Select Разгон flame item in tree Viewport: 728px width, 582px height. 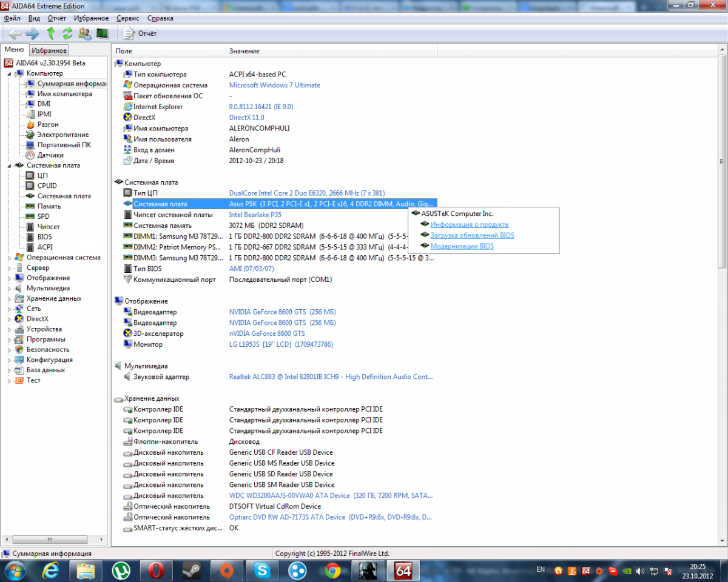pyautogui.click(x=48, y=124)
